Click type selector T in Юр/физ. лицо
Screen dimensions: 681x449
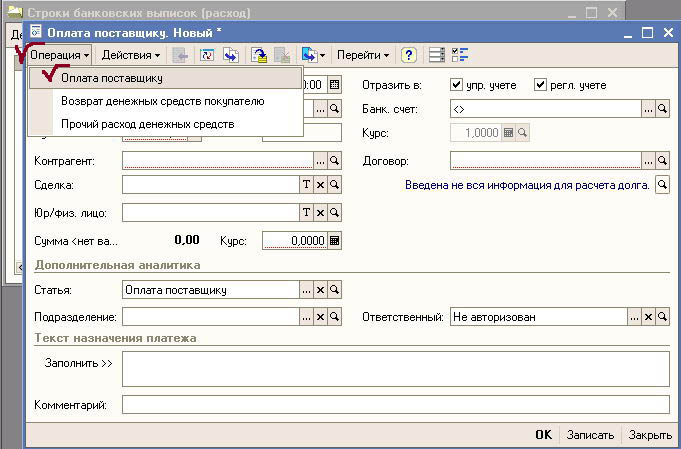click(307, 212)
